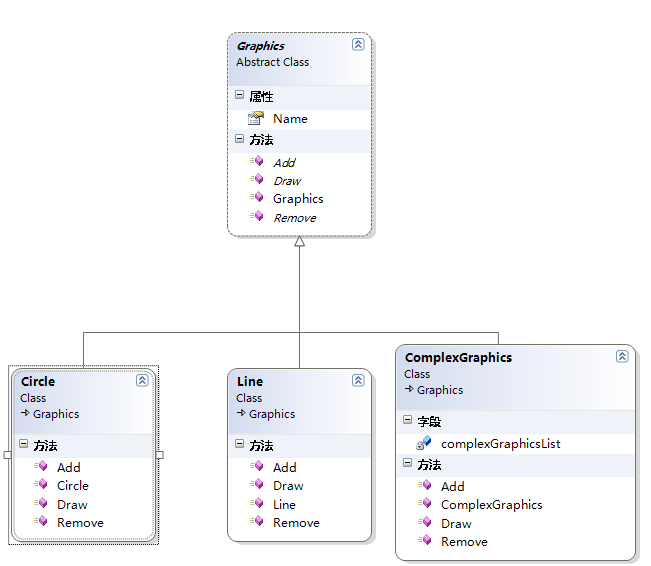Select the Remove member in Circle class
Screen dimensions: 651x566
80,523
